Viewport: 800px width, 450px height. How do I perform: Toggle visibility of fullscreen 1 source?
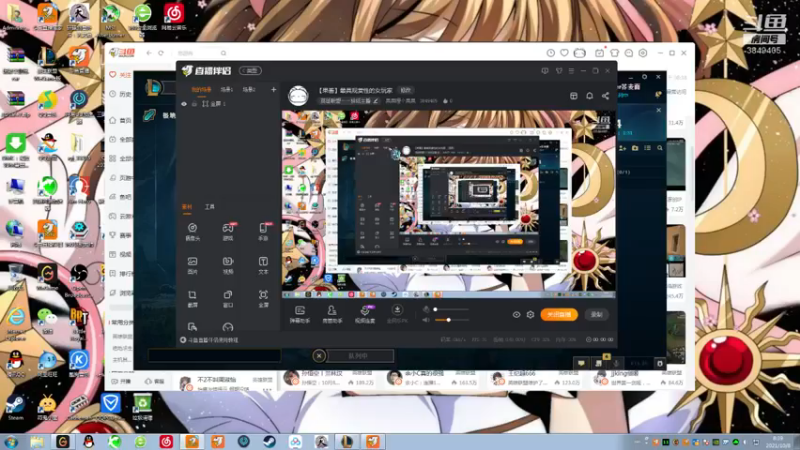coord(184,104)
